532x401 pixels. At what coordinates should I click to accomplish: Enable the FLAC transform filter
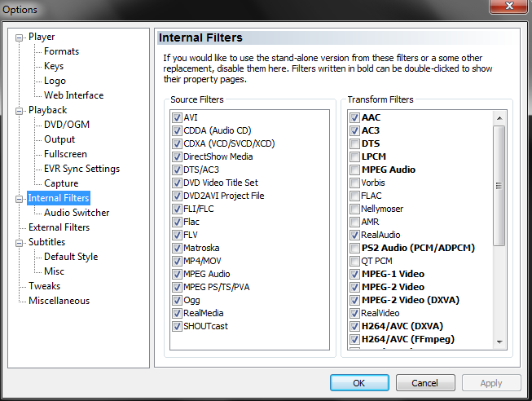point(354,196)
